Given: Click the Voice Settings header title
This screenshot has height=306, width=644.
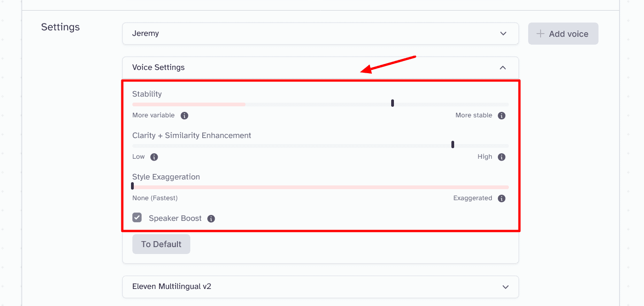Looking at the screenshot, I should pos(158,67).
